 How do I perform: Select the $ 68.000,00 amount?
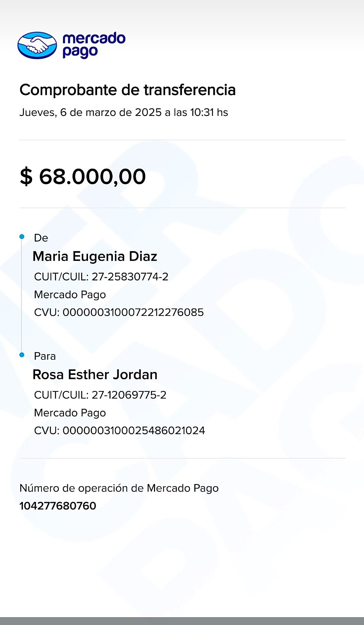(x=83, y=176)
